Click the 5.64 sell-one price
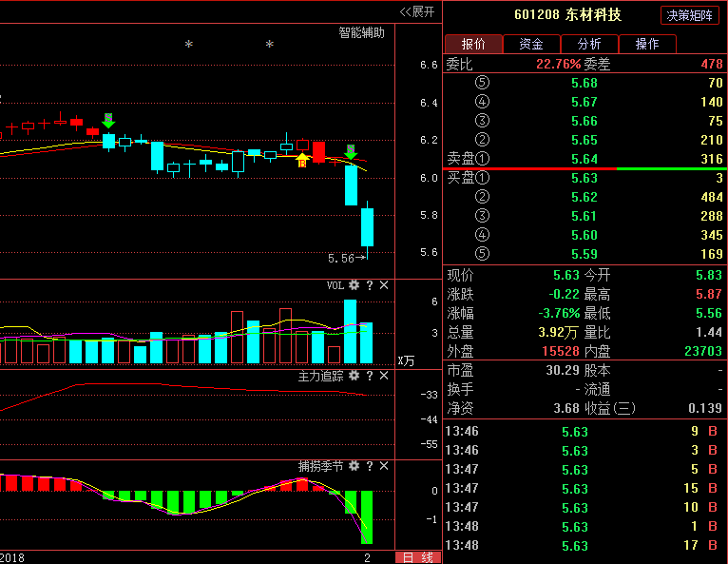Image resolution: width=728 pixels, height=564 pixels. 584,159
